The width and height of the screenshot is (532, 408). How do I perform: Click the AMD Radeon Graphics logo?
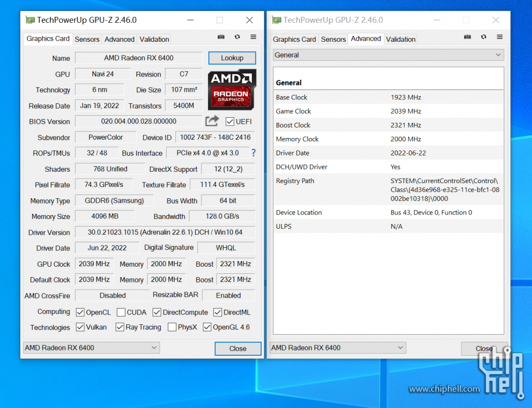(x=232, y=90)
